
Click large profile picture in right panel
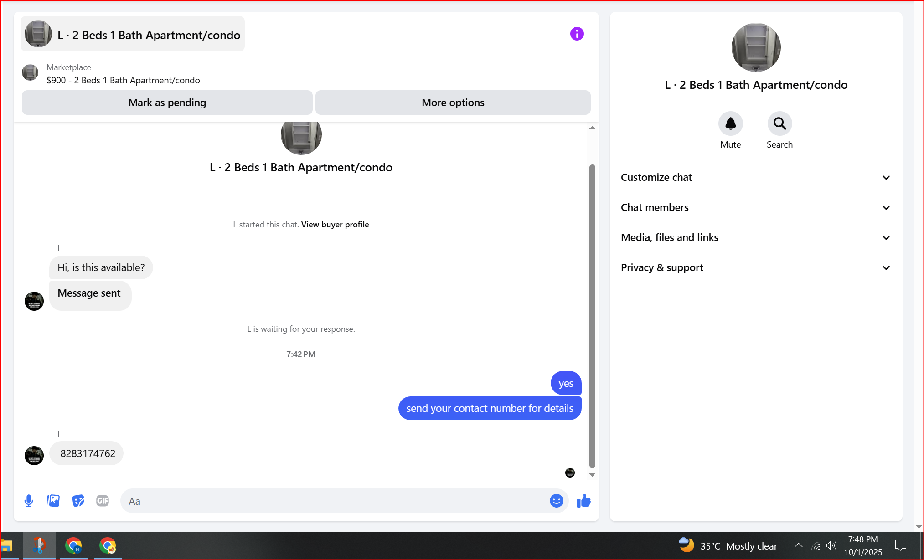(756, 47)
